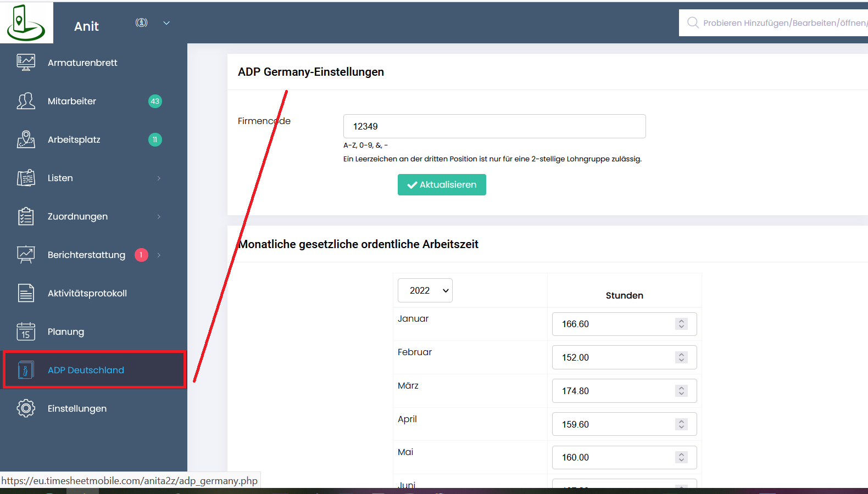Click the Armaturenbrett dashboard icon
Viewport: 868px width, 494px height.
pos(26,63)
